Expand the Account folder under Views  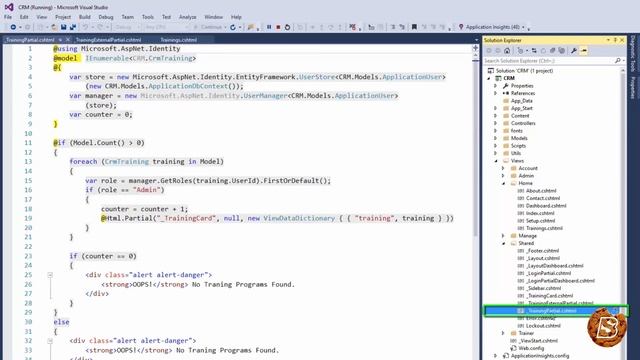coord(503,169)
